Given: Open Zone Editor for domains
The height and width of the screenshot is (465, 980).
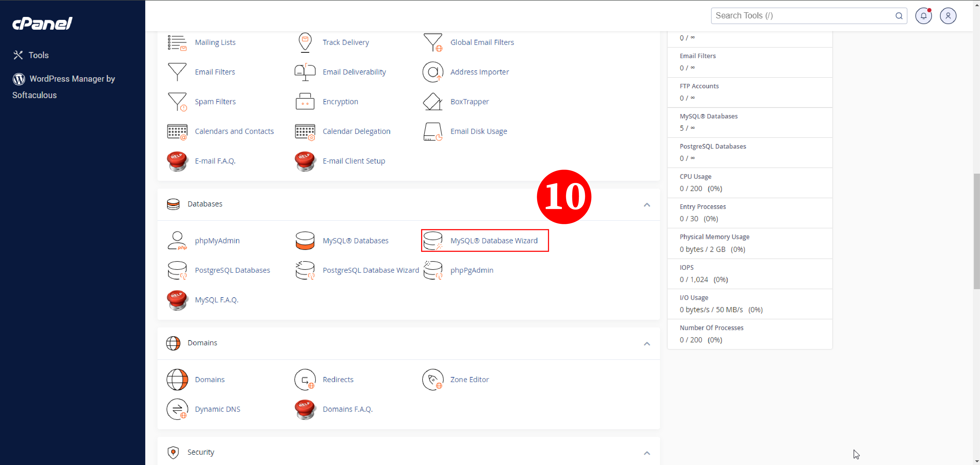Looking at the screenshot, I should tap(469, 379).
